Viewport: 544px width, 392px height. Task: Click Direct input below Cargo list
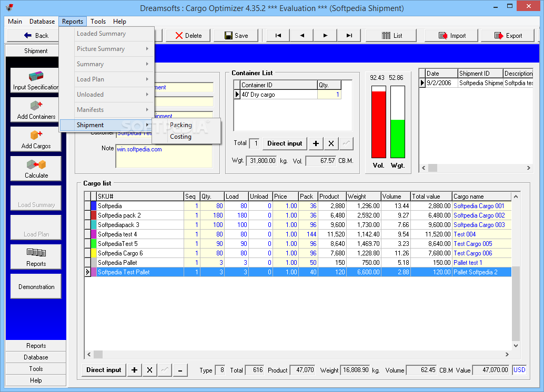104,370
